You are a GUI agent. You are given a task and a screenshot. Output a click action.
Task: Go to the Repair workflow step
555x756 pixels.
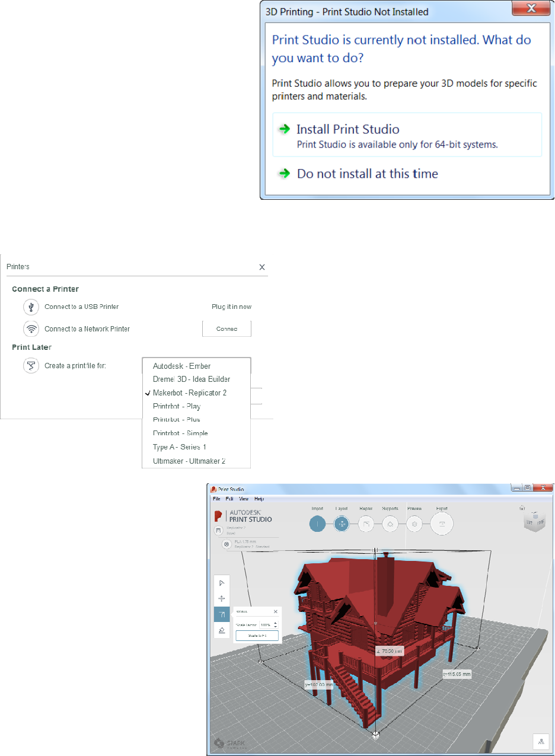click(366, 524)
